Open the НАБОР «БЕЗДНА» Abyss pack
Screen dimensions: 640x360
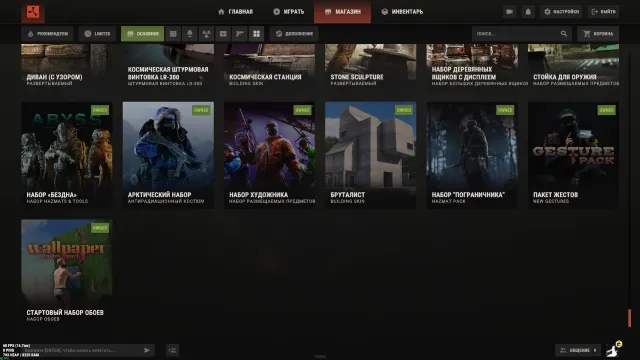click(67, 155)
